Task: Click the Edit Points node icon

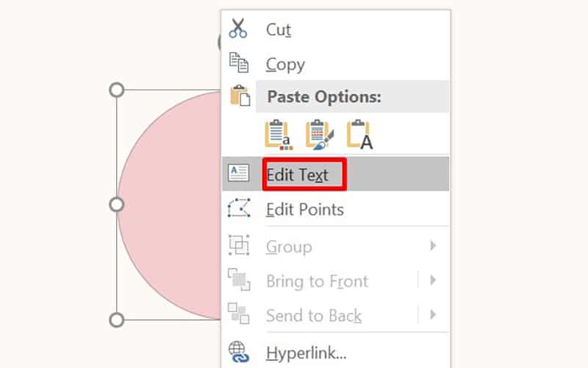Action: (x=239, y=209)
